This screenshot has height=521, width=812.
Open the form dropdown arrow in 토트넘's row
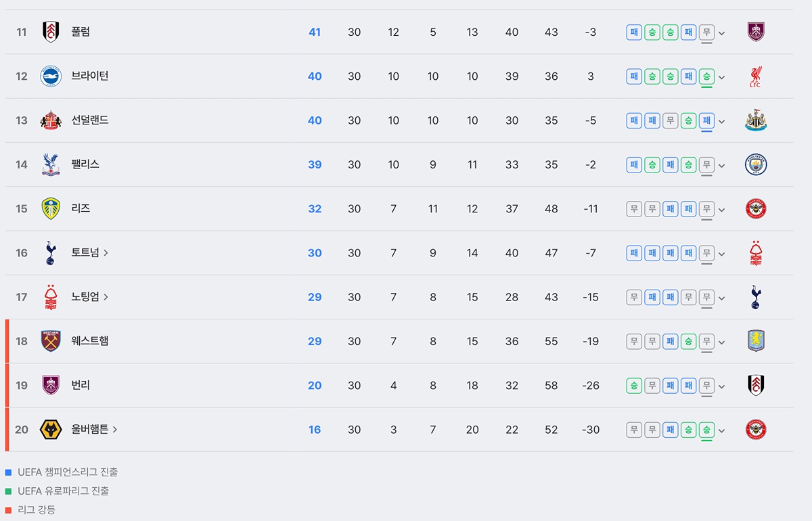(722, 253)
